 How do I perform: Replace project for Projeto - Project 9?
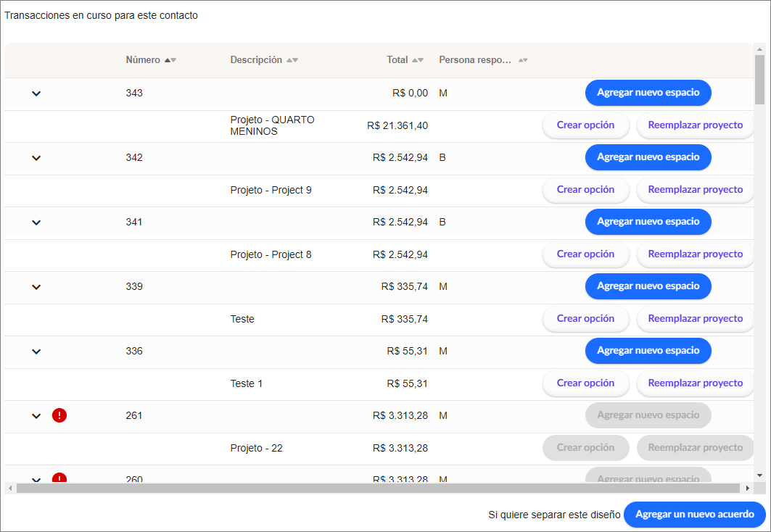pyautogui.click(x=696, y=190)
